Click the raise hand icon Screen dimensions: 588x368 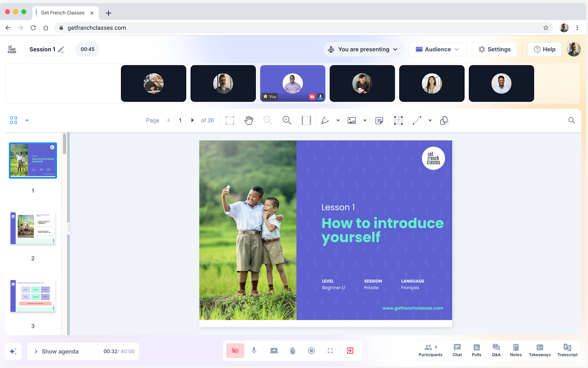(293, 350)
